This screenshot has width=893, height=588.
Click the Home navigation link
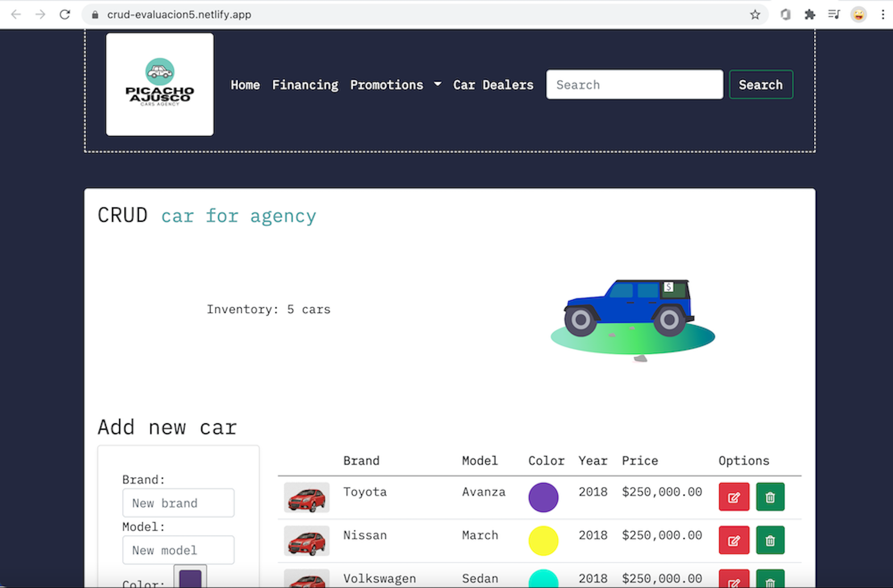pos(246,84)
